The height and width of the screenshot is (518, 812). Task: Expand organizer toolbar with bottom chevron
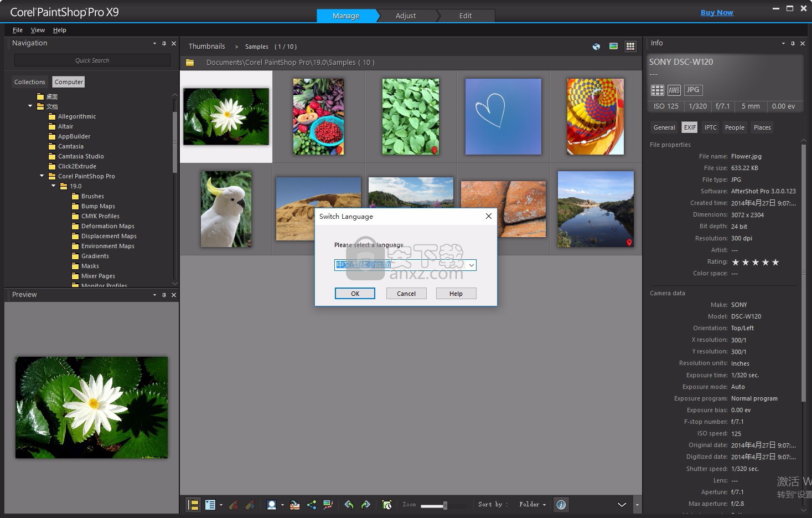tap(622, 505)
